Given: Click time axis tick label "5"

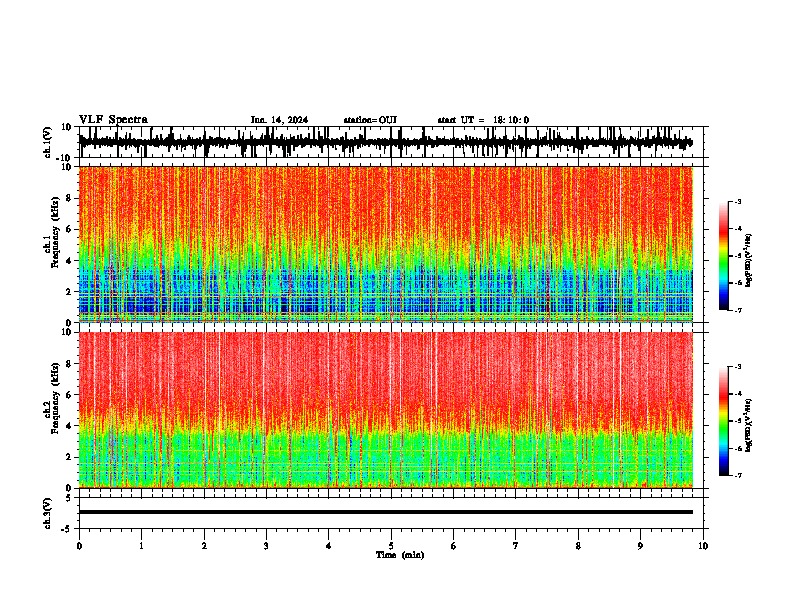Looking at the screenshot, I should [391, 546].
